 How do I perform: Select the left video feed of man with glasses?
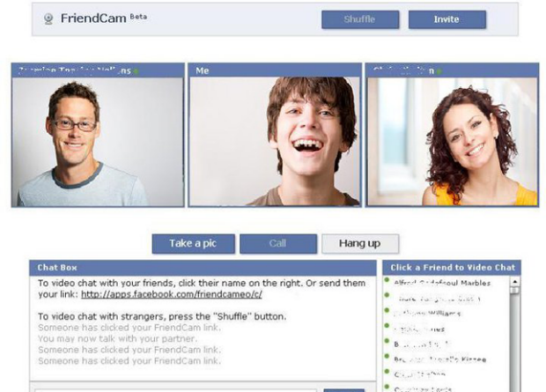97,142
